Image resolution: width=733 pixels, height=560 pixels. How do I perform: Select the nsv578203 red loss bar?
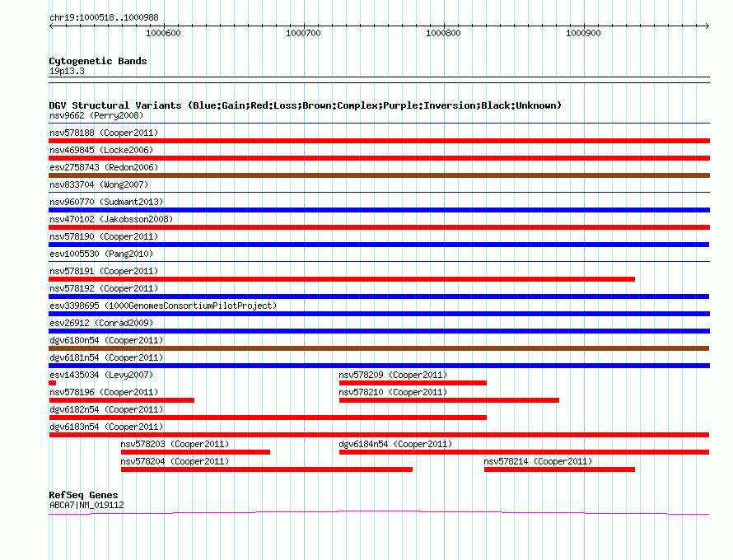tap(195, 452)
